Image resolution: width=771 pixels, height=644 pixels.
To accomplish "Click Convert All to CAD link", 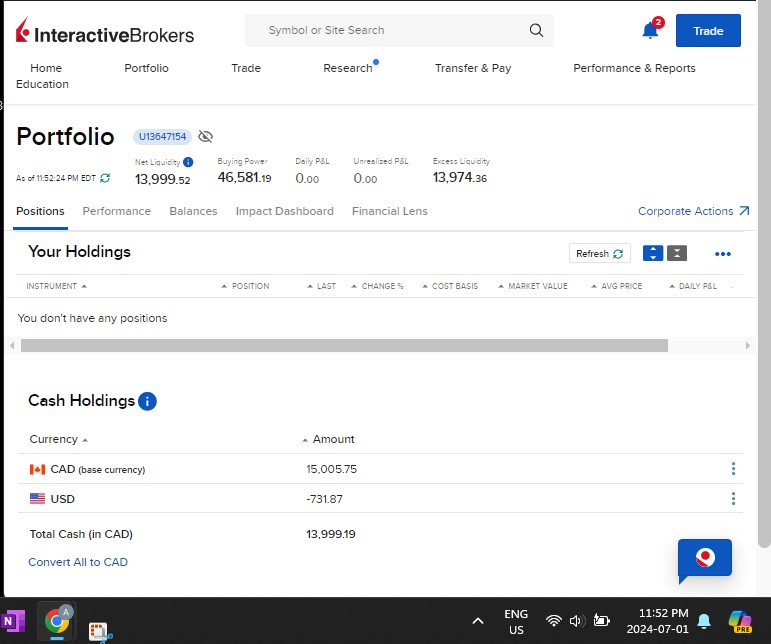I will coord(78,562).
